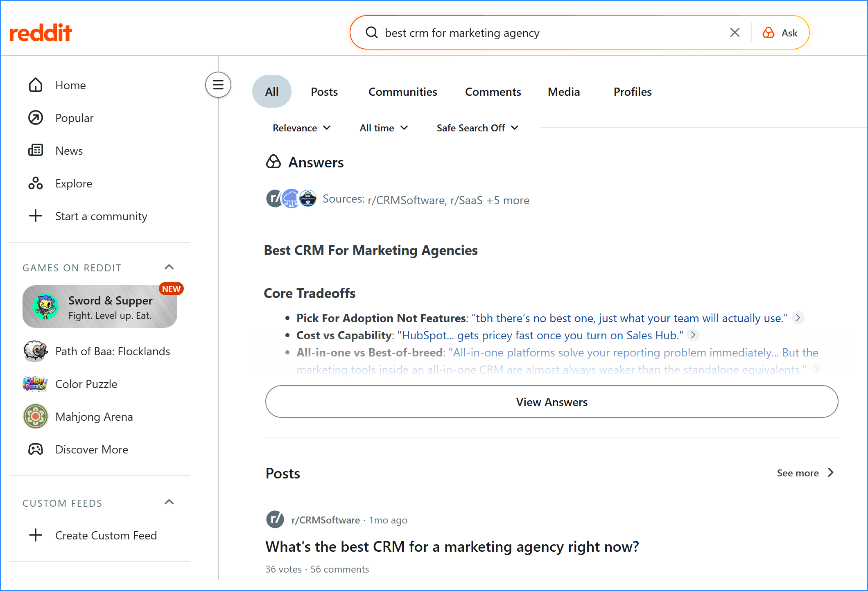Click the '56 comments' text

click(339, 569)
